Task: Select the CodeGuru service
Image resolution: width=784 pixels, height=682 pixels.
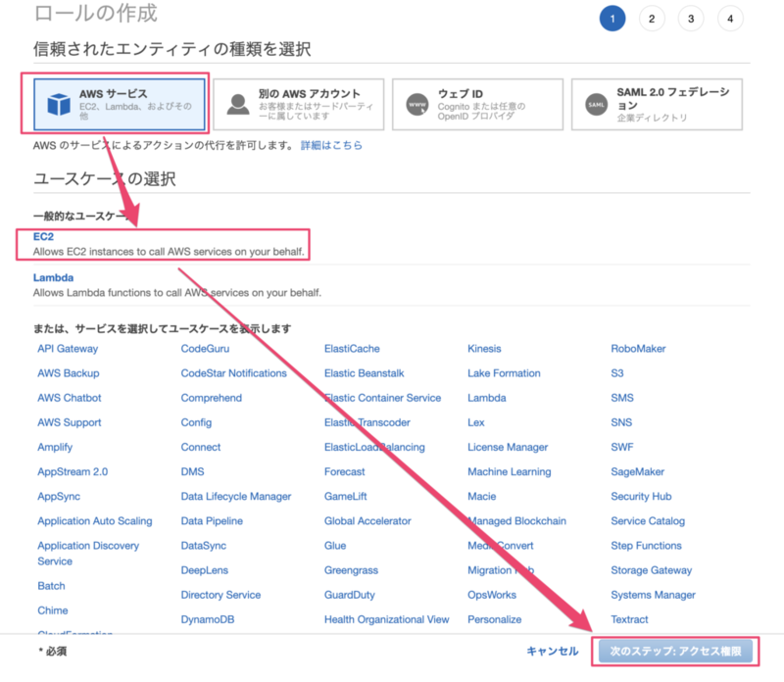Action: point(205,349)
